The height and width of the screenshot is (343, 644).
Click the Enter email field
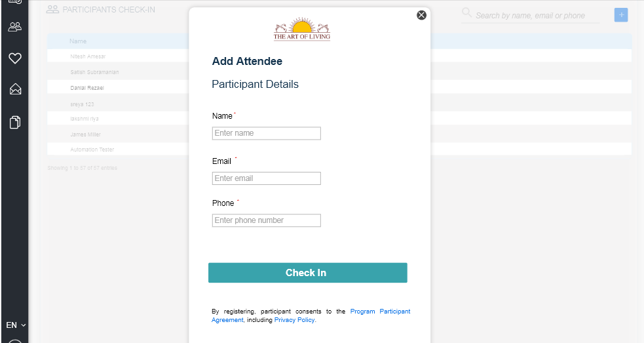point(266,178)
